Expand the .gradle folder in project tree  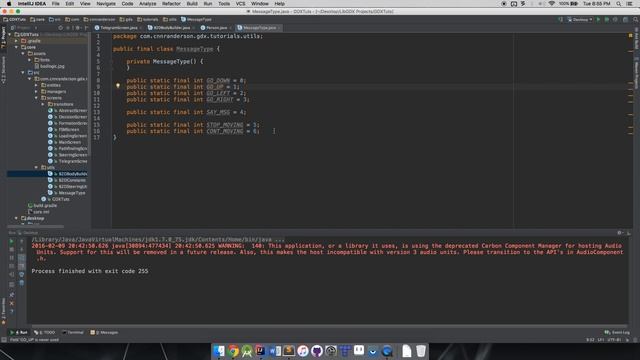17,41
